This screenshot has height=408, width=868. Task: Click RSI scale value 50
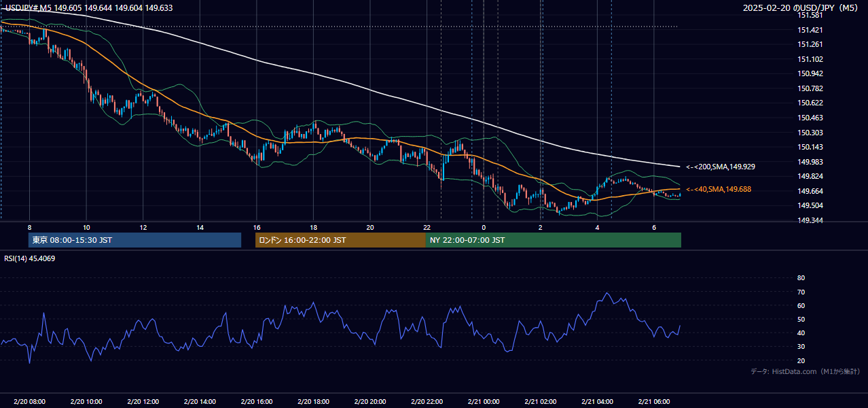(x=801, y=319)
